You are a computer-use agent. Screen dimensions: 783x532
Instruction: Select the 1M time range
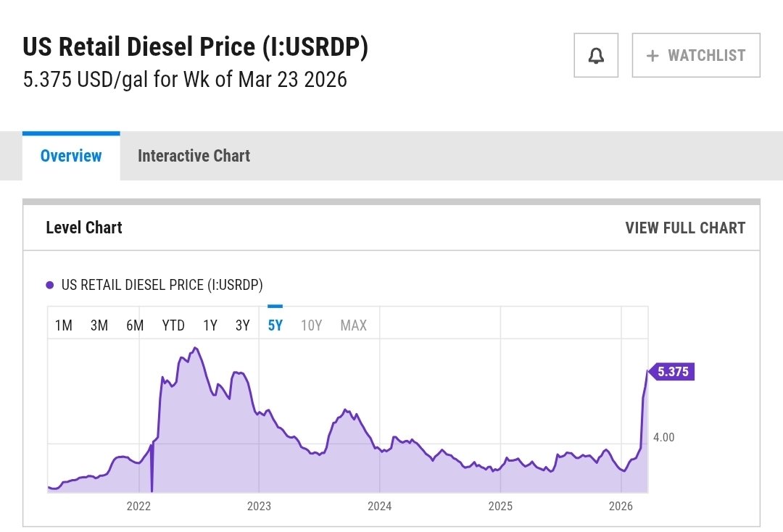coord(64,325)
